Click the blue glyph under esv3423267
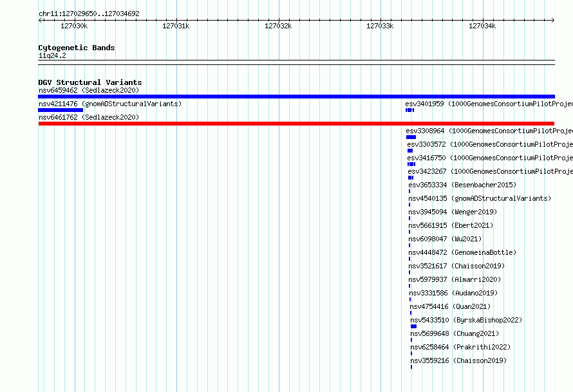This screenshot has height=392, width=573. [x=411, y=178]
